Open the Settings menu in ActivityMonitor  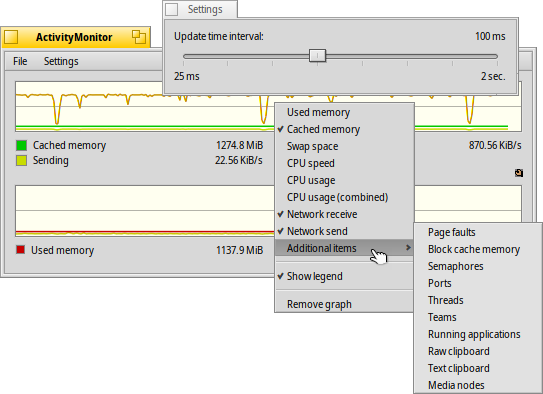coord(61,61)
